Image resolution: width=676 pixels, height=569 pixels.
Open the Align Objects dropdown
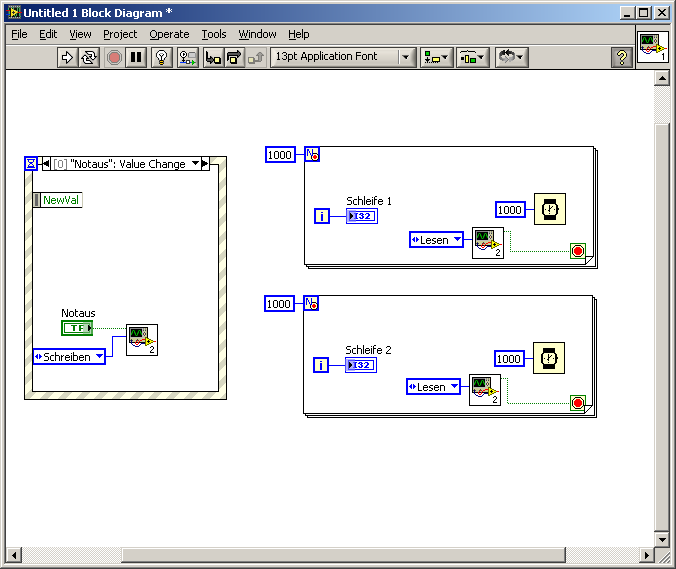[x=437, y=57]
